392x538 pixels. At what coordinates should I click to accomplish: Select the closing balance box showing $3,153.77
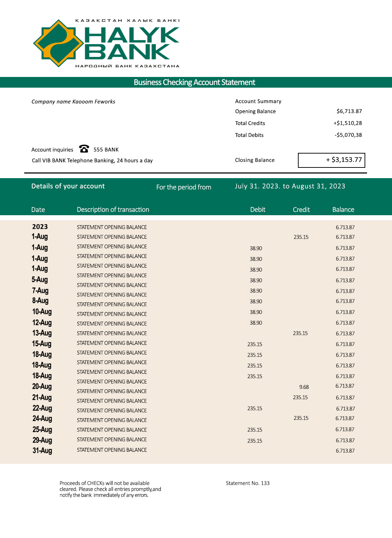click(x=331, y=160)
